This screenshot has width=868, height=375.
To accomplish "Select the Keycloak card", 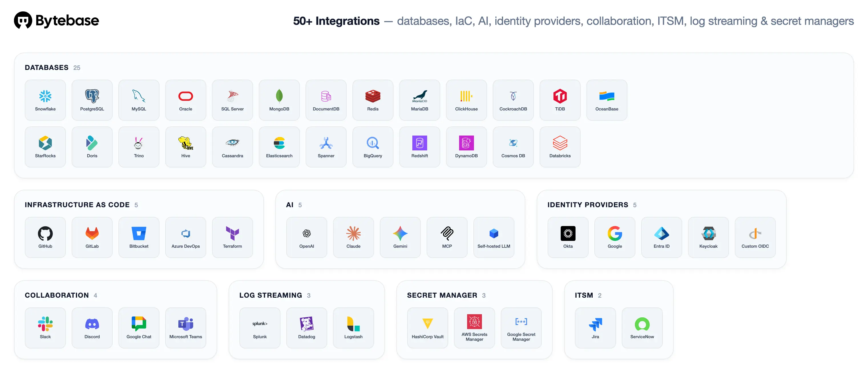I will tap(708, 237).
